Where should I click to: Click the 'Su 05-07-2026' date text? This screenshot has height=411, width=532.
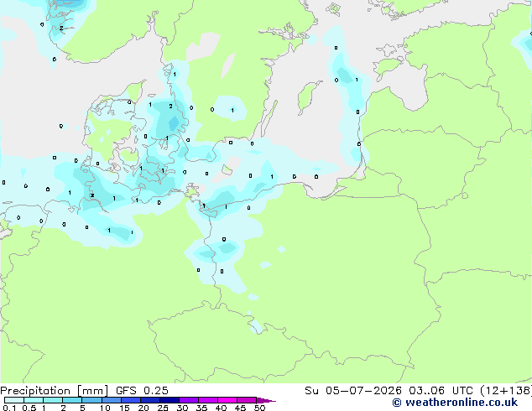(x=353, y=391)
